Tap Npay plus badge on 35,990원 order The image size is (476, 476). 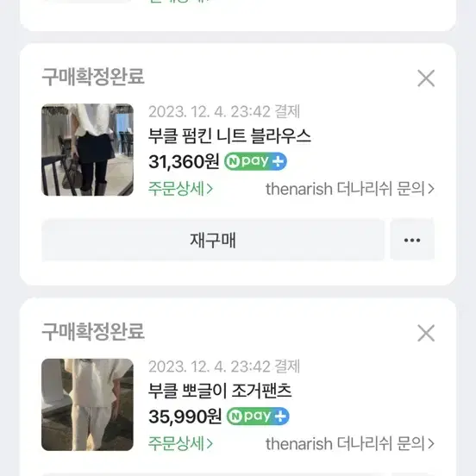pos(258,416)
